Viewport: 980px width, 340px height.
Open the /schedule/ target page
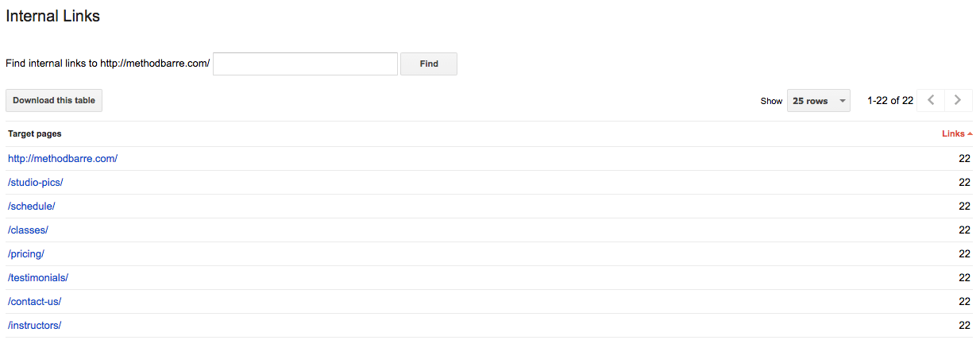[32, 207]
